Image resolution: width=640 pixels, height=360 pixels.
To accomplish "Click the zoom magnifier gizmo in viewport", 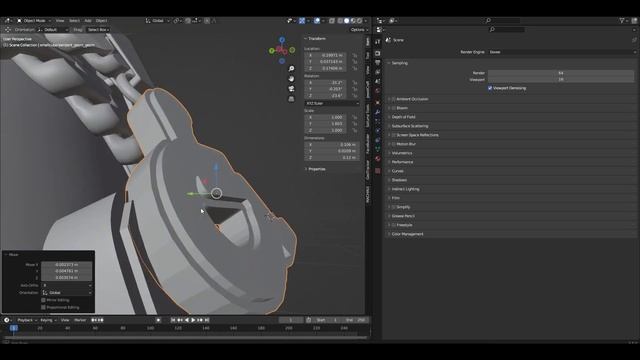I will point(291,69).
